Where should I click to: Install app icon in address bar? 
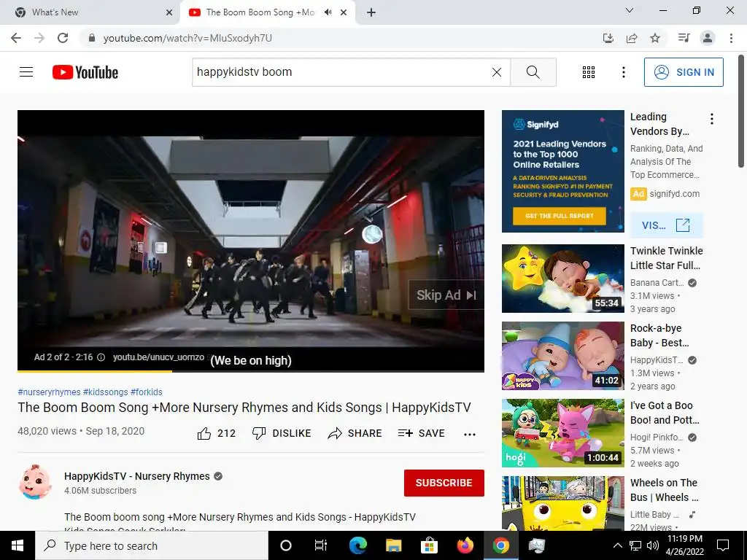[608, 38]
